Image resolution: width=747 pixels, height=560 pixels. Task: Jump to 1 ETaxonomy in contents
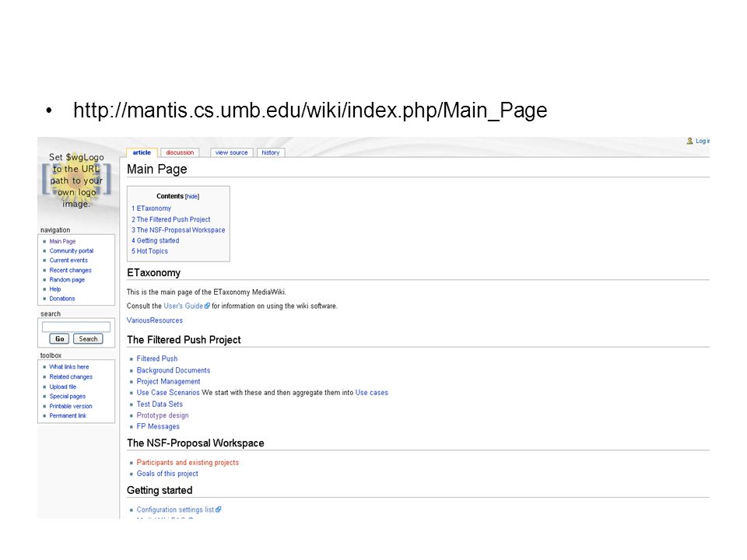click(151, 208)
